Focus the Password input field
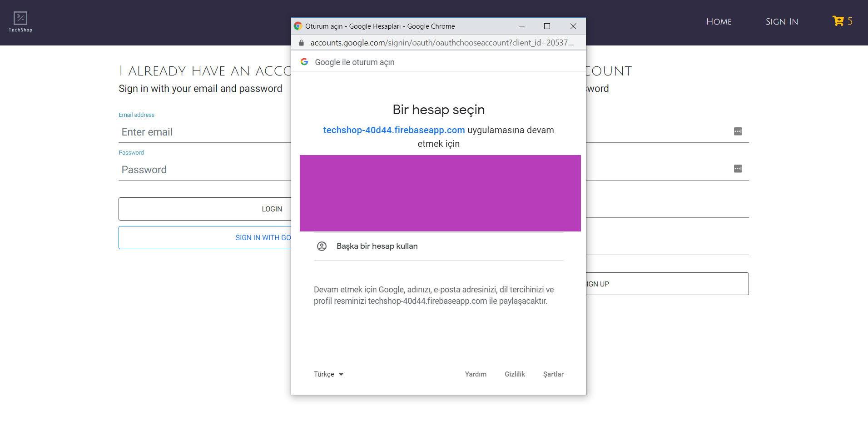 tap(205, 170)
